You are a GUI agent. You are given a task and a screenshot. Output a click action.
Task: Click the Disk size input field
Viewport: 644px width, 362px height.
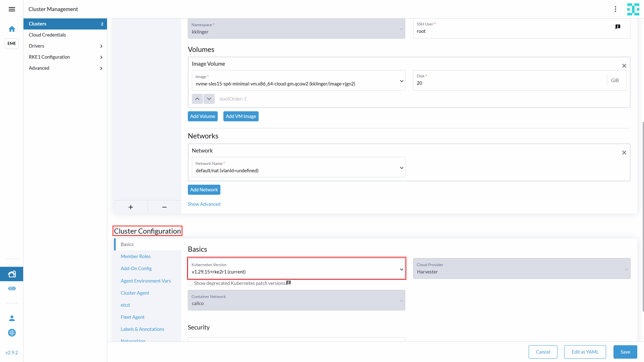point(507,83)
